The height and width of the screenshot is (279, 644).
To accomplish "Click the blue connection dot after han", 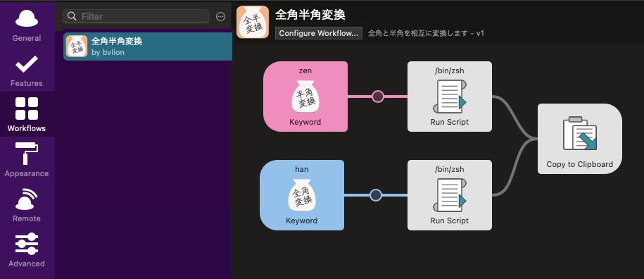I will tap(376, 195).
